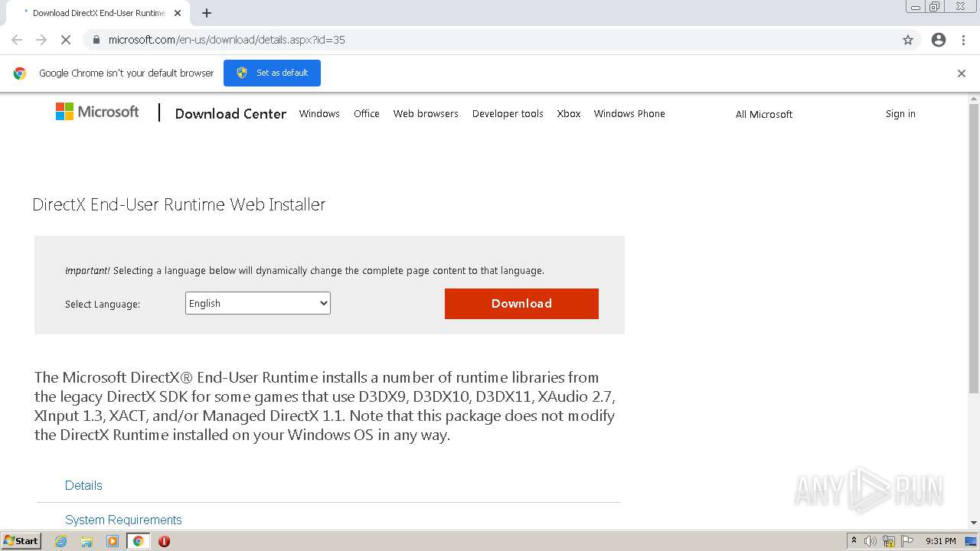Viewport: 980px width, 551px height.
Task: Minimize the Chrome window
Action: pyautogui.click(x=916, y=7)
